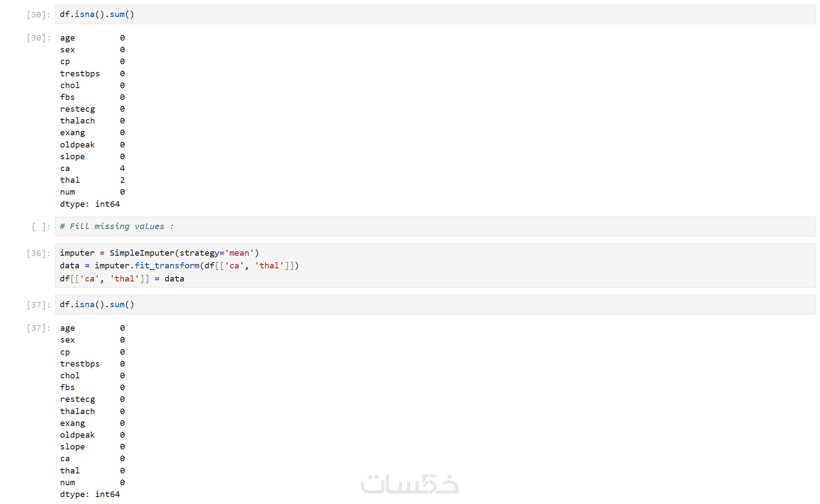Click the SimpleImputer word in cell 36
The image size is (820, 504).
click(x=142, y=253)
